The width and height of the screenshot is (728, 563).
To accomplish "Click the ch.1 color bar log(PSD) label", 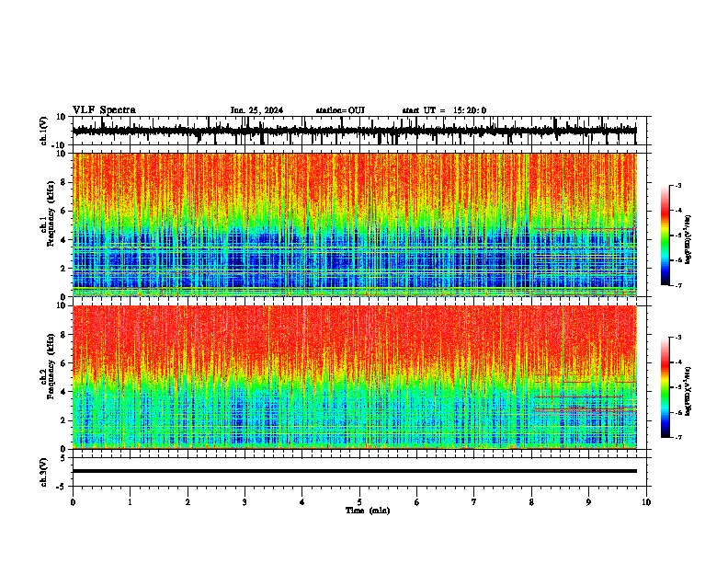I will click(688, 239).
